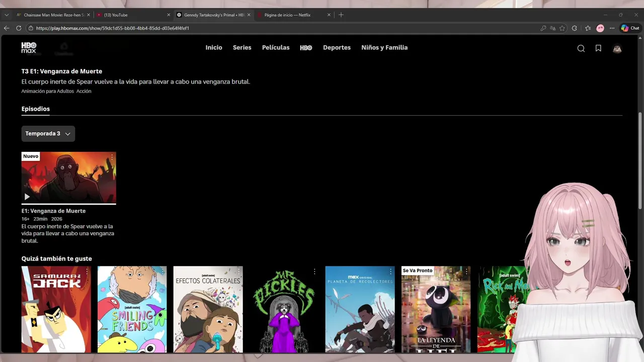The height and width of the screenshot is (362, 644).
Task: Click the address bar URL
Action: (113, 28)
